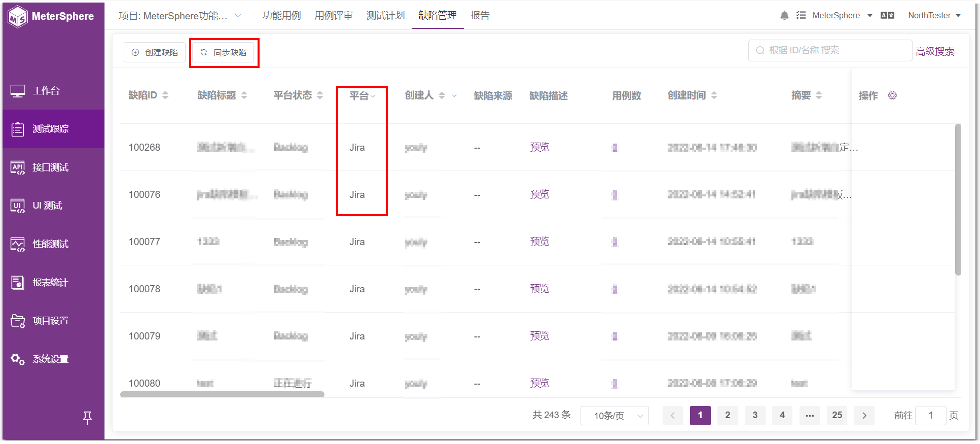The image size is (980, 444).
Task: Open 系统设置 in the sidebar
Action: coord(54,359)
